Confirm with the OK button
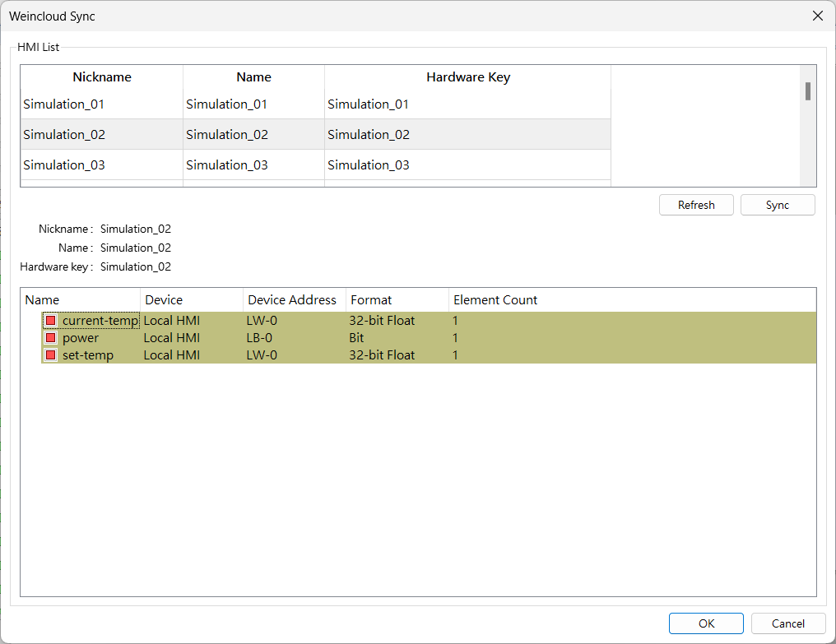 706,623
